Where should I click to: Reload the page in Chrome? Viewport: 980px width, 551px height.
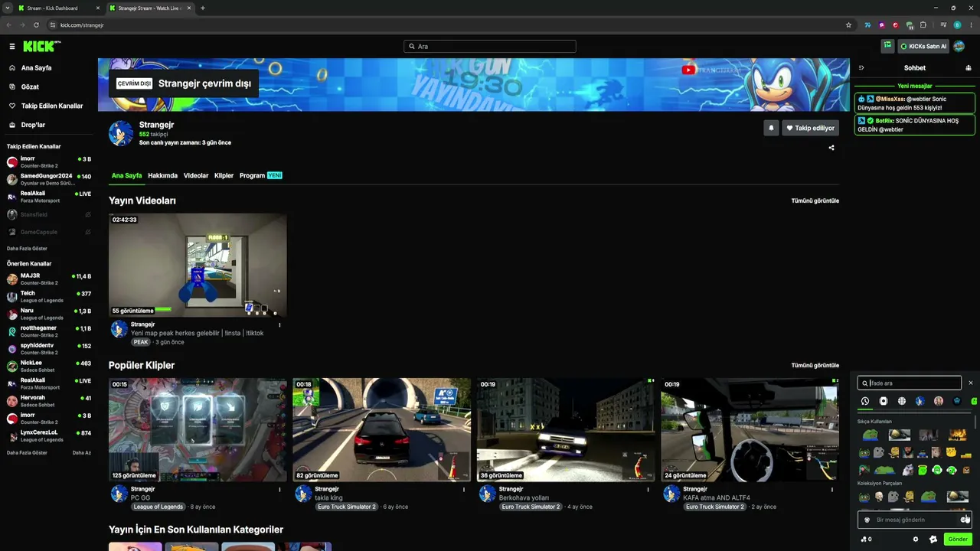(x=36, y=25)
